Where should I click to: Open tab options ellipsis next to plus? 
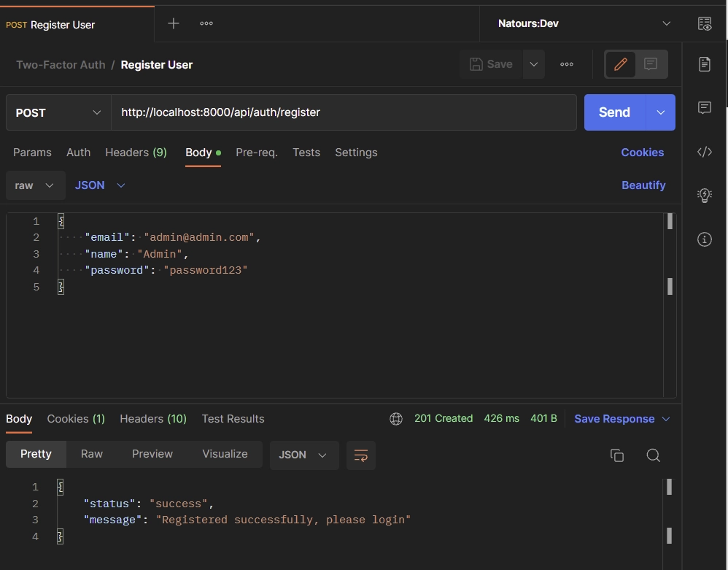coord(206,23)
